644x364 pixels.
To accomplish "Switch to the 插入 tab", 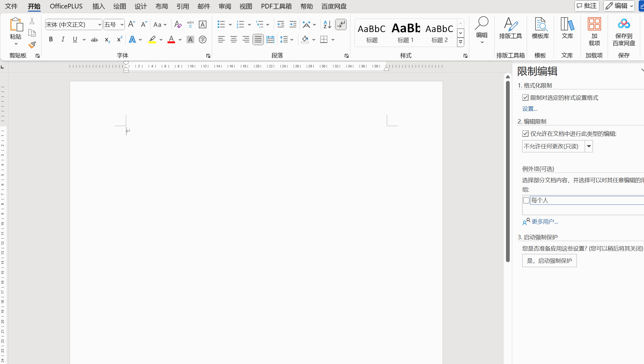I will point(98,6).
